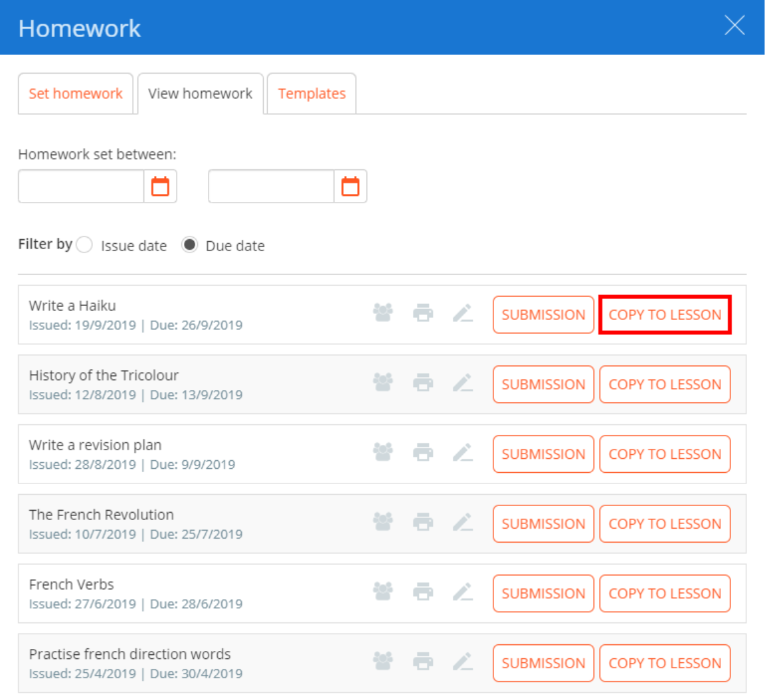Edit the Write a Haiku homework

point(462,313)
